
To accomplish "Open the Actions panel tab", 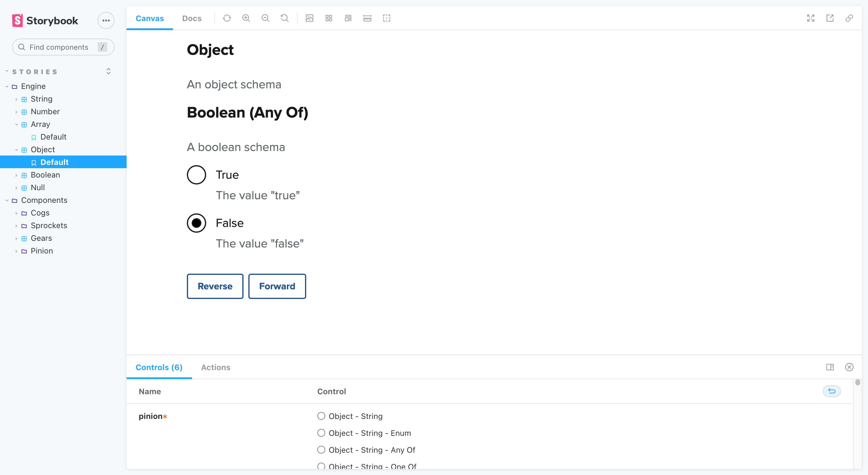I will click(216, 367).
